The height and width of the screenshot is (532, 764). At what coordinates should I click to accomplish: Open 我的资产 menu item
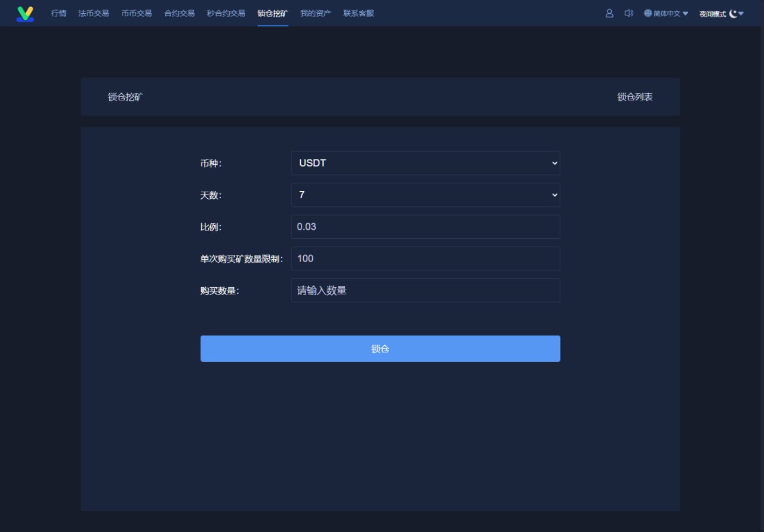316,13
